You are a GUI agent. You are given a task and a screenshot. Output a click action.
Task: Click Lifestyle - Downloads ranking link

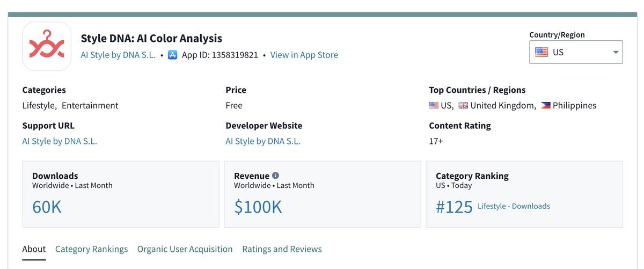tap(514, 206)
